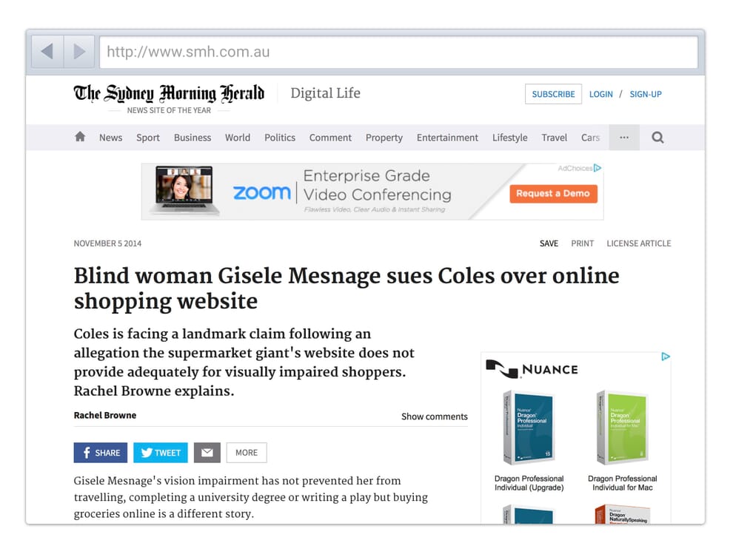Save the article with SAVE link
Image resolution: width=733 pixels, height=560 pixels.
[549, 243]
